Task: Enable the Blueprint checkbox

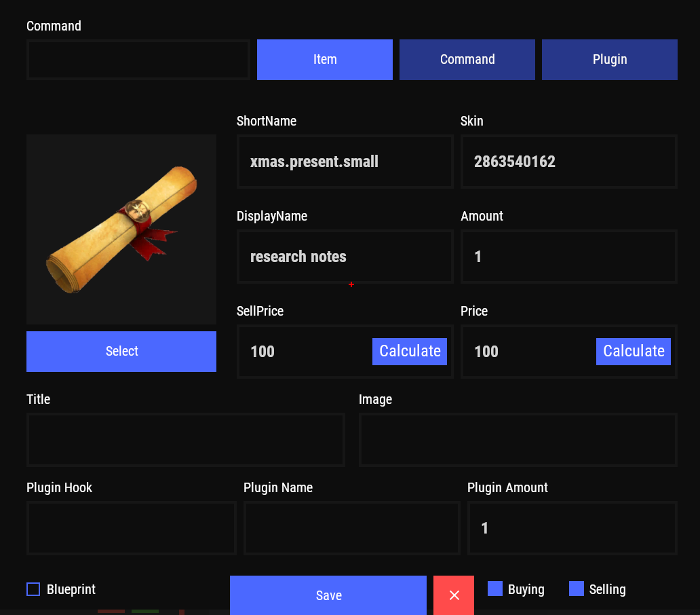Action: (x=33, y=589)
